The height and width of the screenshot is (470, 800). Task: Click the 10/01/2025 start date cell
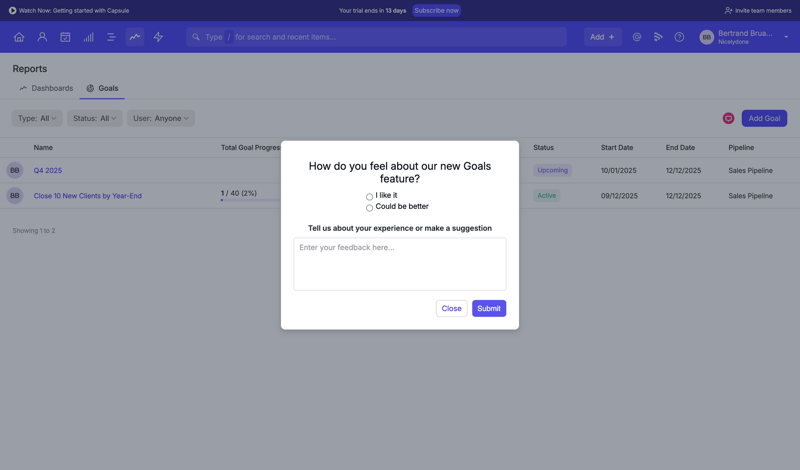(x=618, y=170)
